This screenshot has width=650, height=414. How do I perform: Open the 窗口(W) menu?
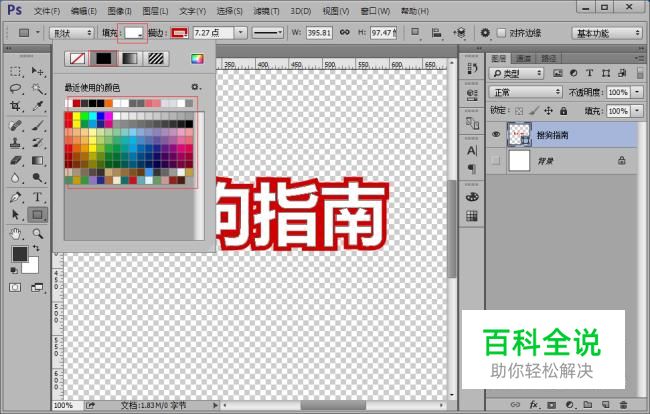coord(375,11)
